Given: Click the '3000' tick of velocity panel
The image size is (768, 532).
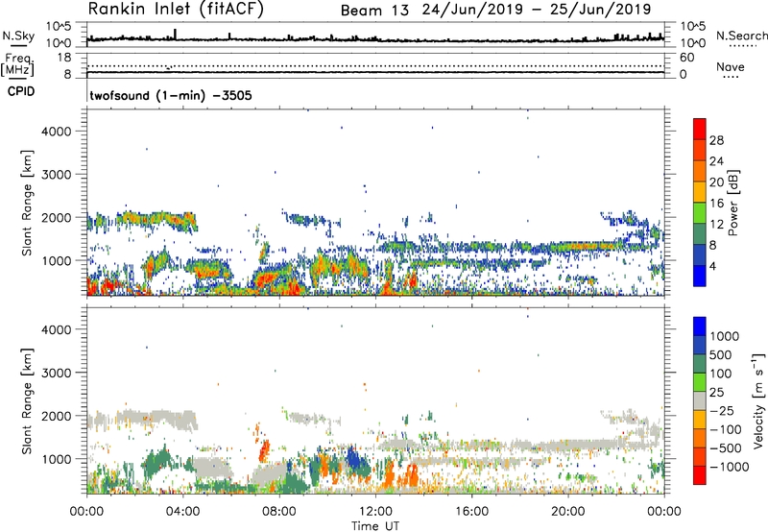Looking at the screenshot, I should coord(56,373).
